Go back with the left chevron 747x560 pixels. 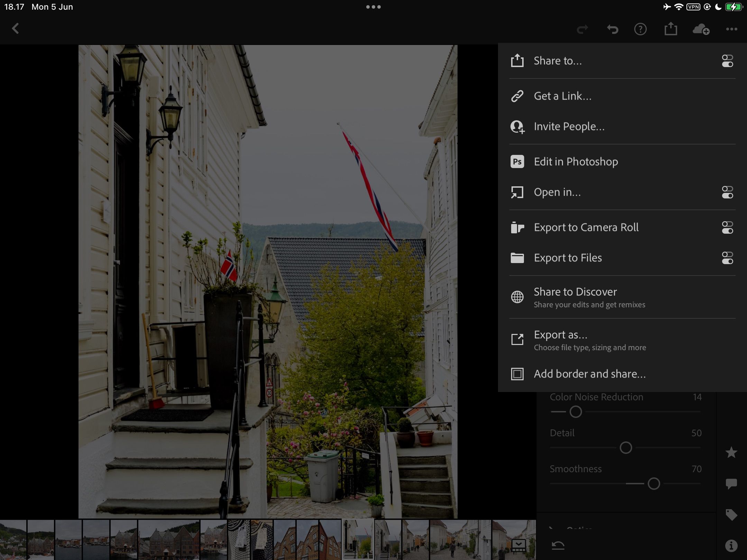coord(15,29)
